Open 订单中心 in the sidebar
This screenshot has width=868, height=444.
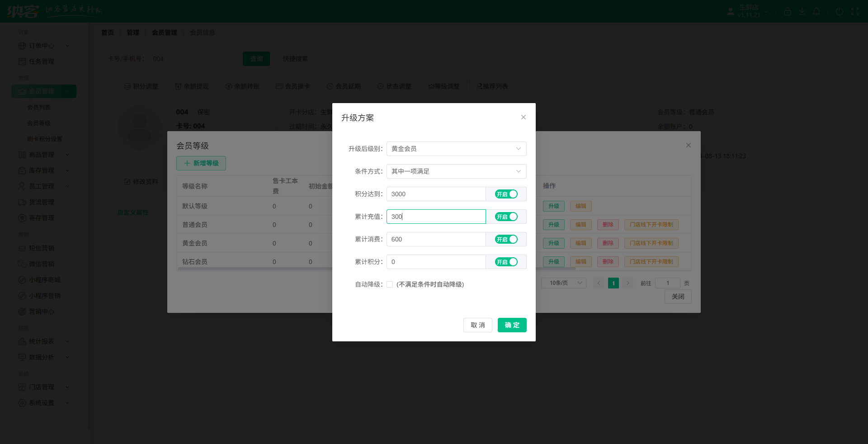click(x=42, y=46)
